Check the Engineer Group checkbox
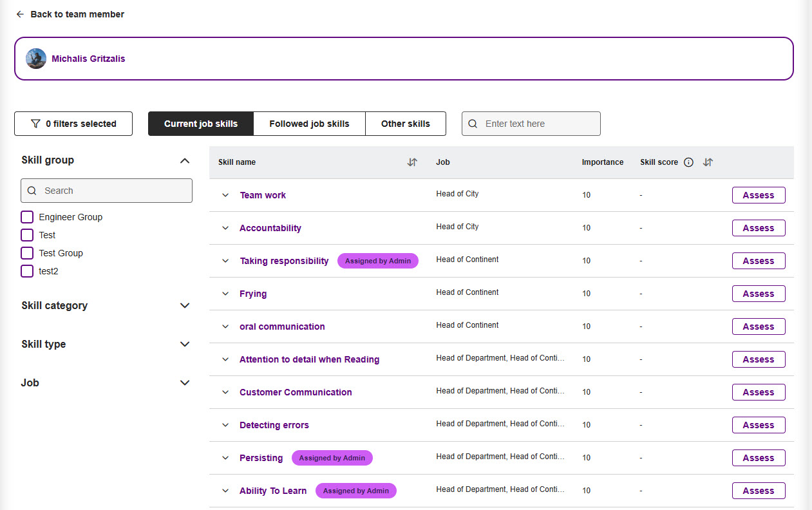Screen dimensions: 812x510 click(27, 217)
